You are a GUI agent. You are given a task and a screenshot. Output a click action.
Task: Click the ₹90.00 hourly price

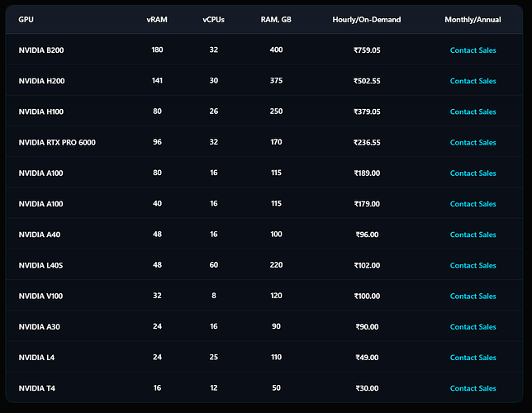point(367,327)
